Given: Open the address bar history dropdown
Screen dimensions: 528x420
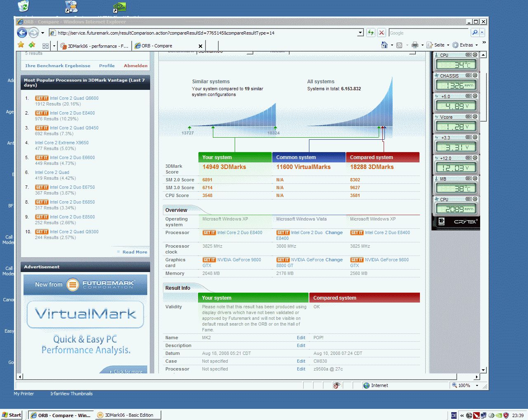Looking at the screenshot, I should [360, 33].
